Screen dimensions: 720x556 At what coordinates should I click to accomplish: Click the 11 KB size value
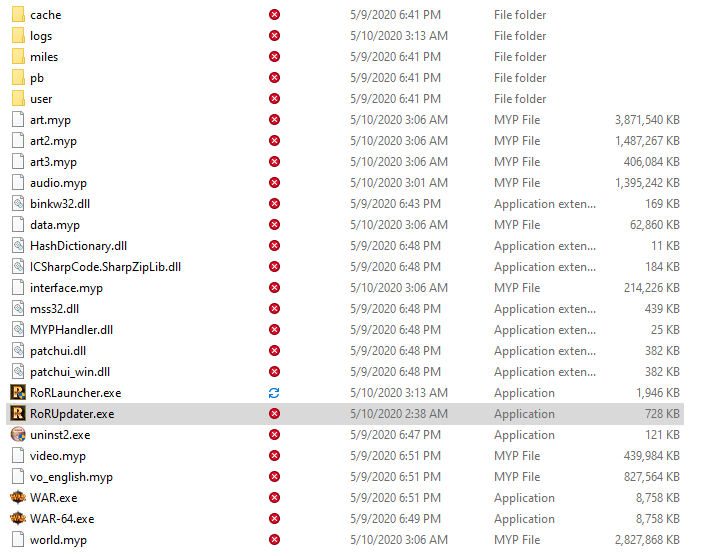[x=665, y=246]
